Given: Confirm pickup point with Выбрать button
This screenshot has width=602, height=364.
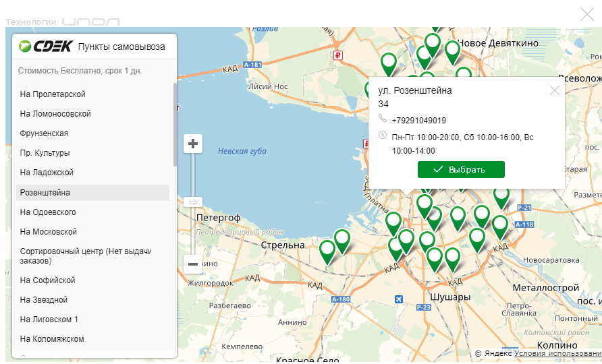Looking at the screenshot, I should coord(461,170).
